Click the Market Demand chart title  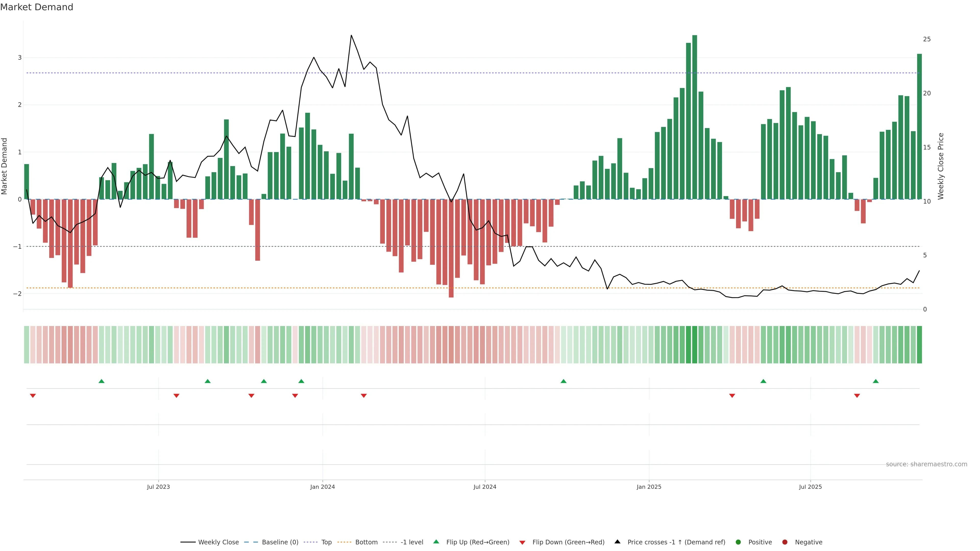36,7
